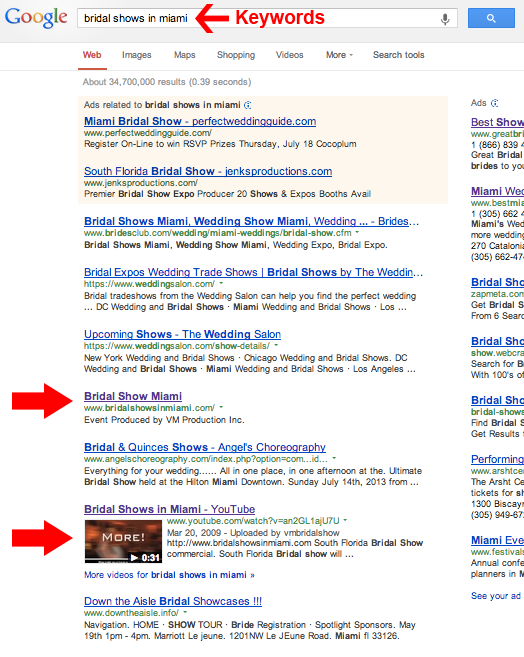Expand arrow beside weddingsalon.com/show-details URL
The width and height of the screenshot is (524, 657).
coord(276,346)
